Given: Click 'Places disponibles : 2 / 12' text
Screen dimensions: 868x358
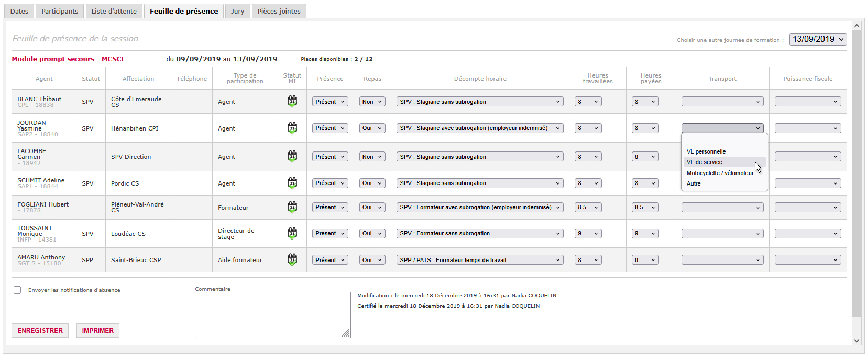Looking at the screenshot, I should pyautogui.click(x=336, y=59).
